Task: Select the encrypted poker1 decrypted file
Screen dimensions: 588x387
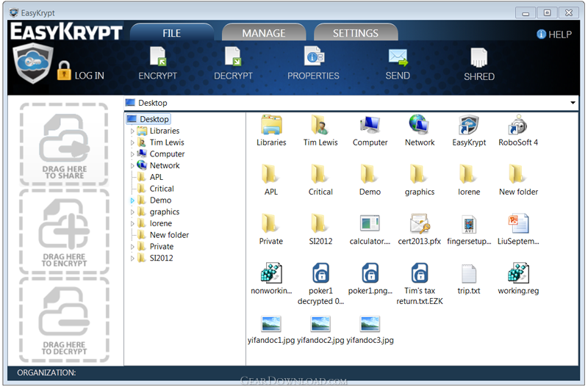Action: [x=320, y=273]
